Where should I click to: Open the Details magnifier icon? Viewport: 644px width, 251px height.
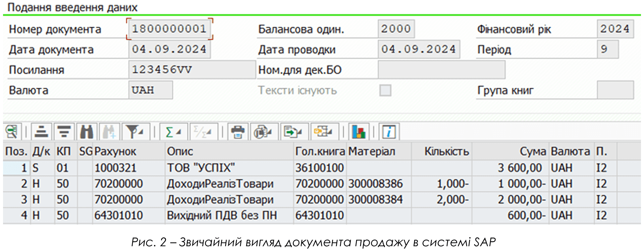(x=12, y=132)
